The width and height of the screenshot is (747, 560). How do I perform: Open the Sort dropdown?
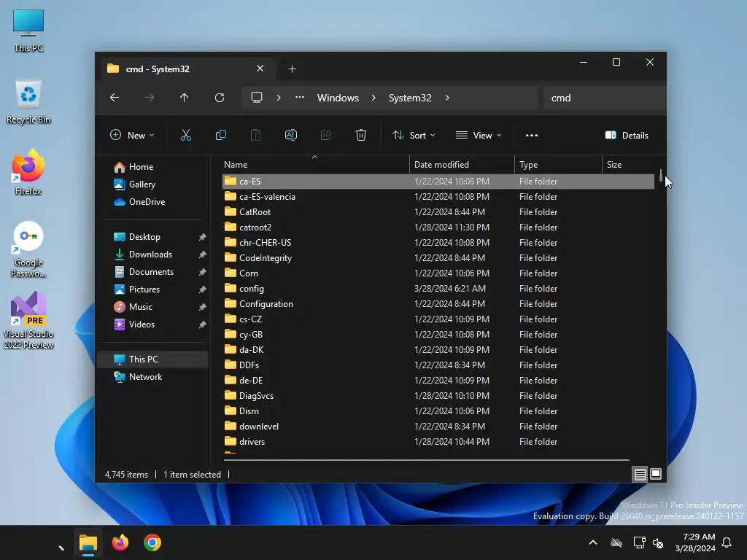[x=414, y=135]
